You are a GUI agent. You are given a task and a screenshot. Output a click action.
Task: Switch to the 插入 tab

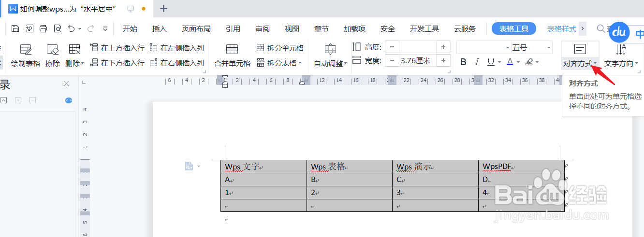(160, 29)
